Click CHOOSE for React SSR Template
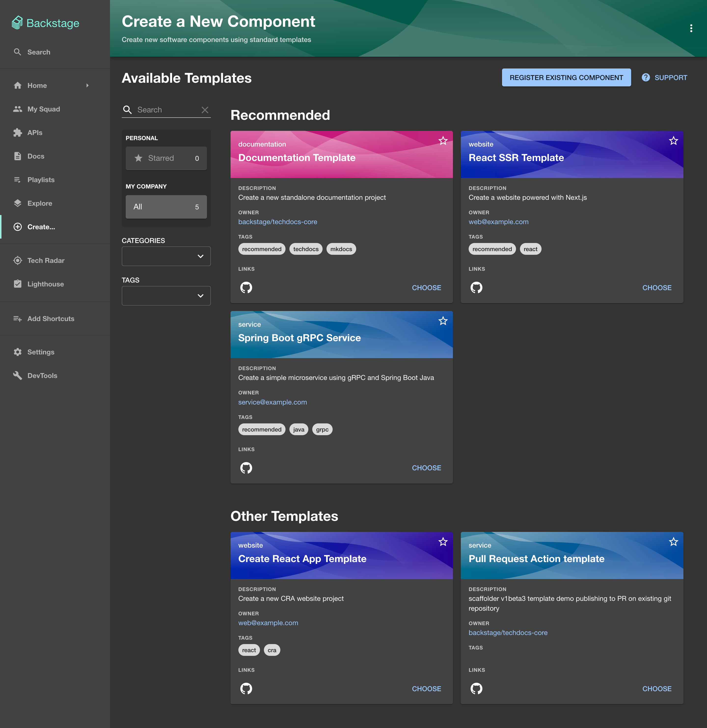707x728 pixels. click(x=656, y=287)
